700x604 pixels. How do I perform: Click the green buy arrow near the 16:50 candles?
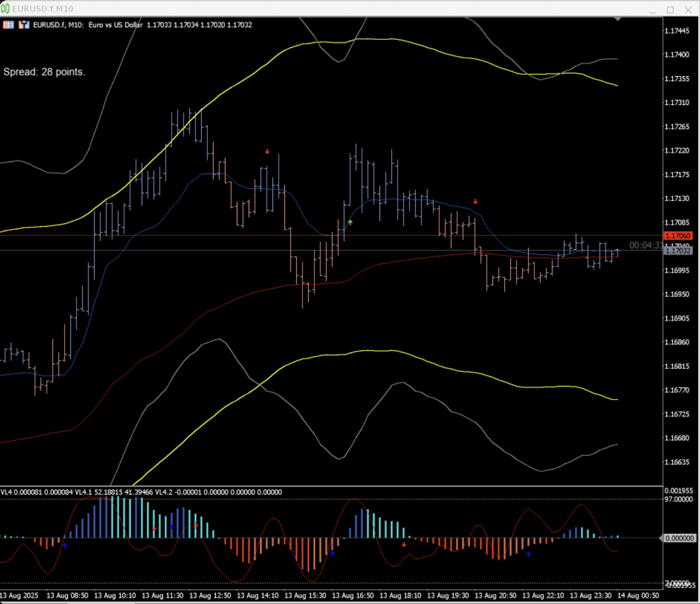pos(350,222)
